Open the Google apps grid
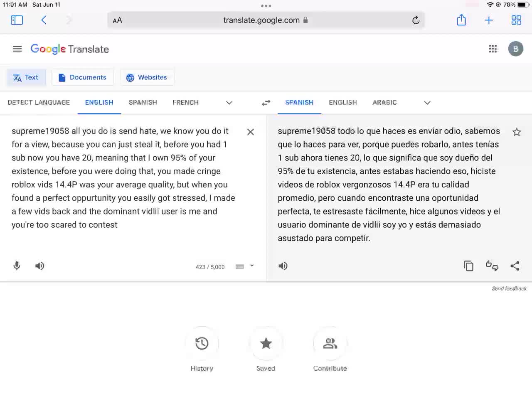This screenshot has height=399, width=532. coord(493,49)
